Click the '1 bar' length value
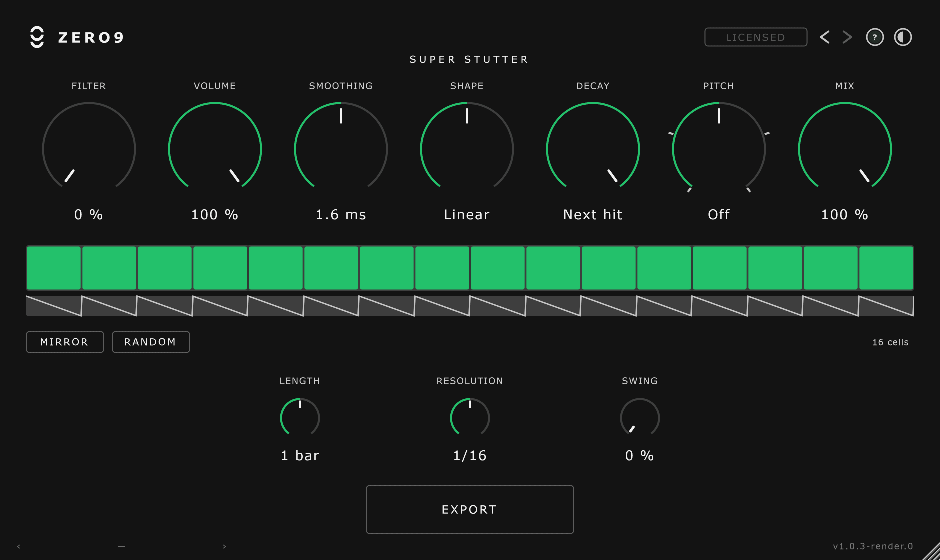The image size is (940, 560). 300,456
